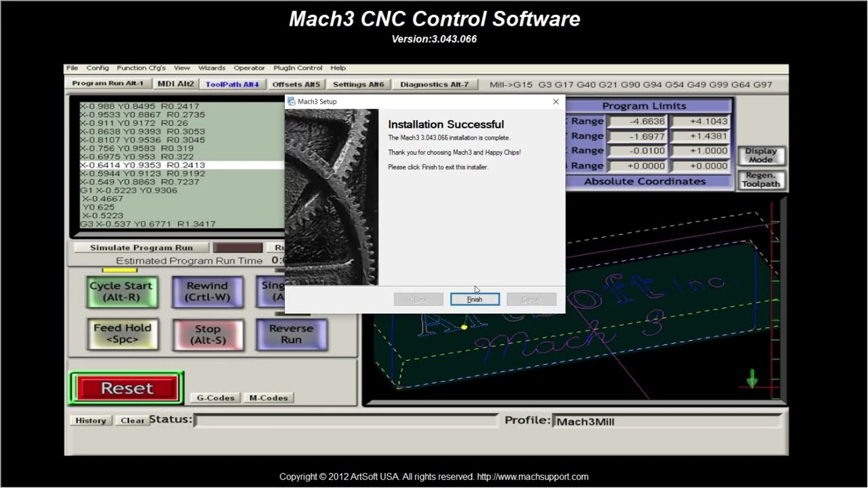Click the -4.6636 range minimum value
Viewport: 868px width, 488px height.
click(x=637, y=121)
